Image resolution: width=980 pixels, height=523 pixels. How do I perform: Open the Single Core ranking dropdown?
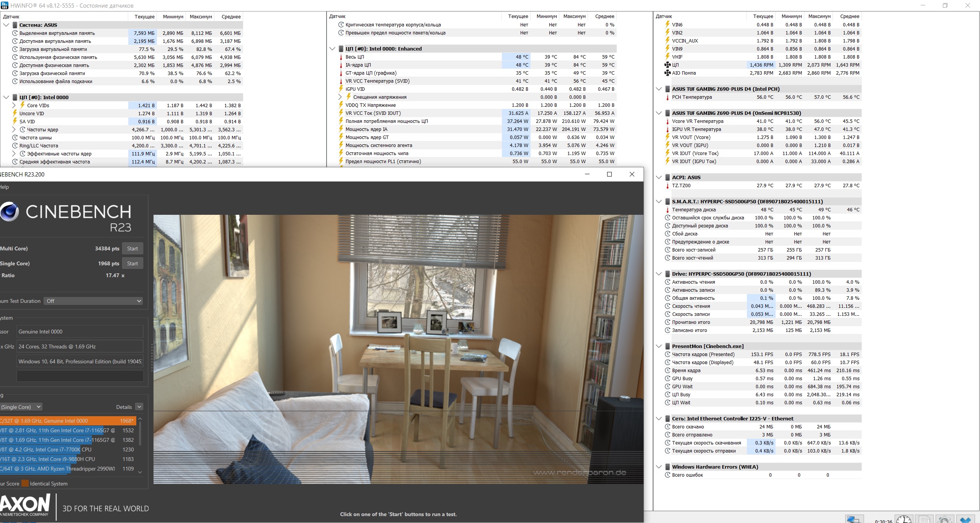click(x=20, y=407)
